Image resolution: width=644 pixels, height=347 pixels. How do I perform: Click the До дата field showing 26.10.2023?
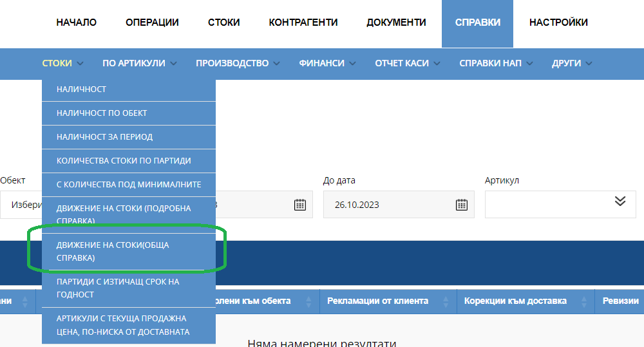point(399,205)
